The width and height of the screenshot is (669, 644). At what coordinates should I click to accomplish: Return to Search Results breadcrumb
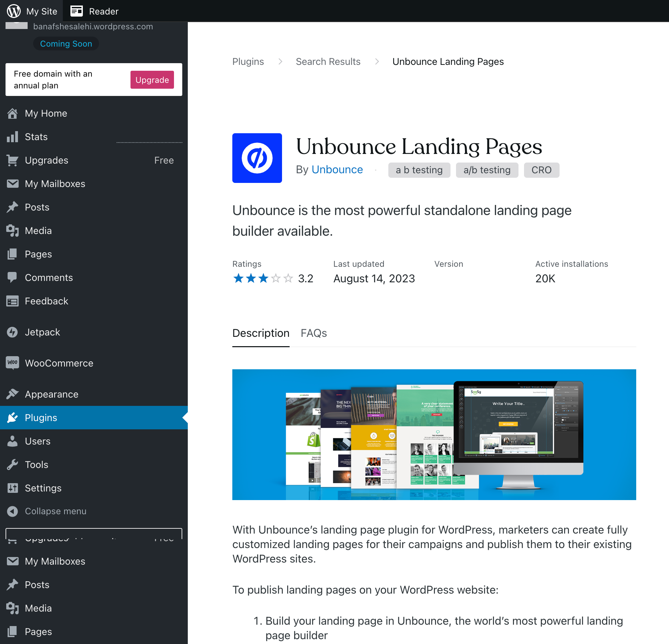click(328, 61)
